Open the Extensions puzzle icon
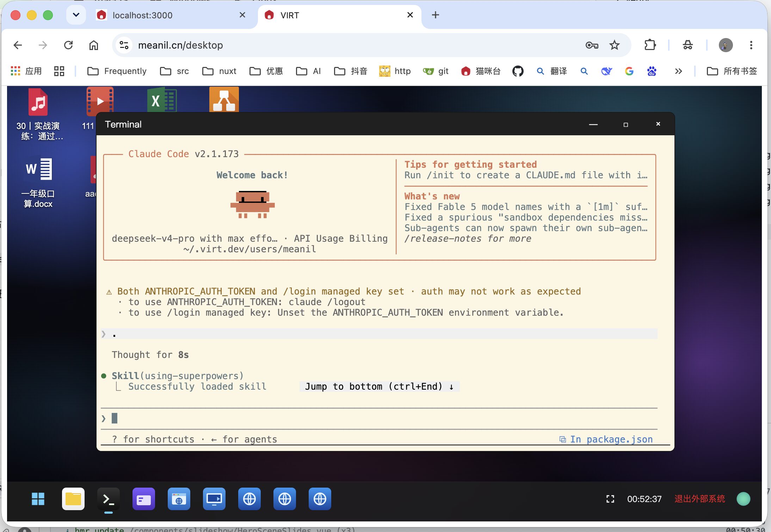The image size is (771, 532). [650, 45]
